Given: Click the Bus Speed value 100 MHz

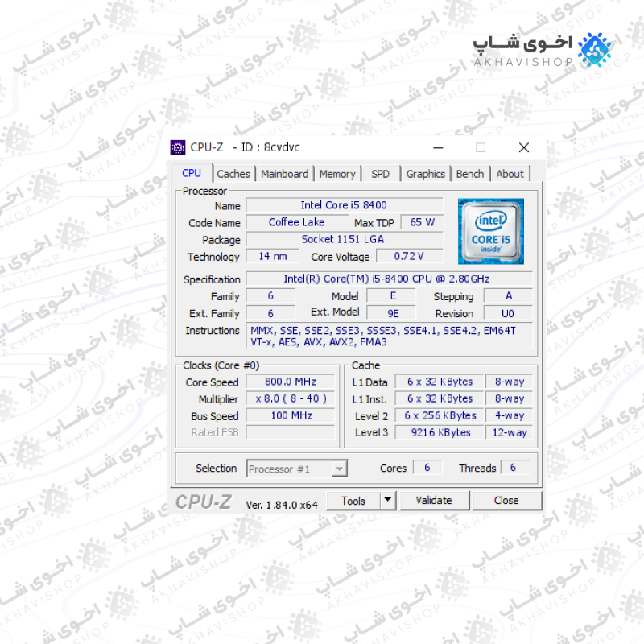Looking at the screenshot, I should click(290, 415).
